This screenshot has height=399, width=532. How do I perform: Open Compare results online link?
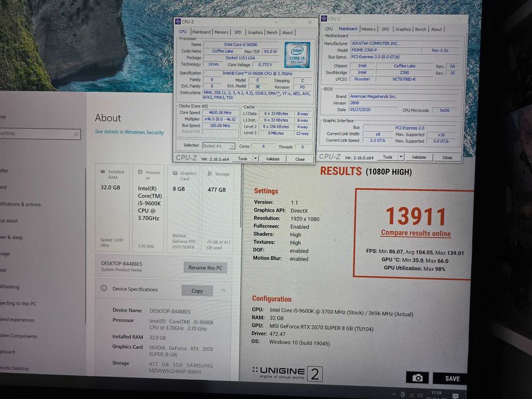pyautogui.click(x=416, y=233)
